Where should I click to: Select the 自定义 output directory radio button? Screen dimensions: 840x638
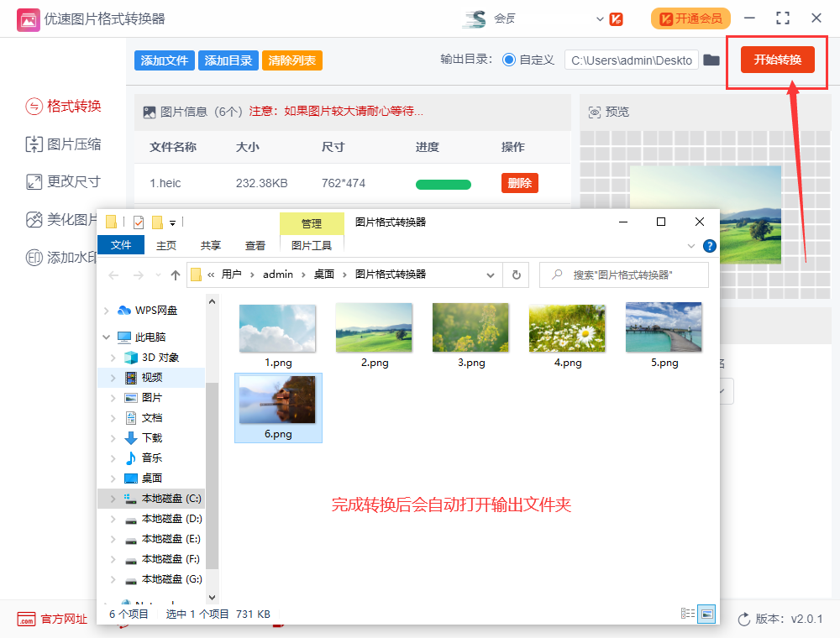(509, 60)
